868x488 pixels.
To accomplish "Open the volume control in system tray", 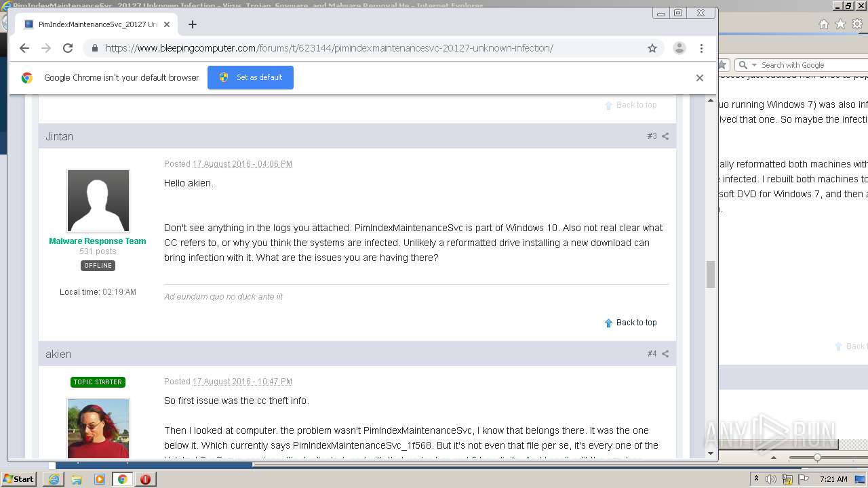I will tap(771, 479).
